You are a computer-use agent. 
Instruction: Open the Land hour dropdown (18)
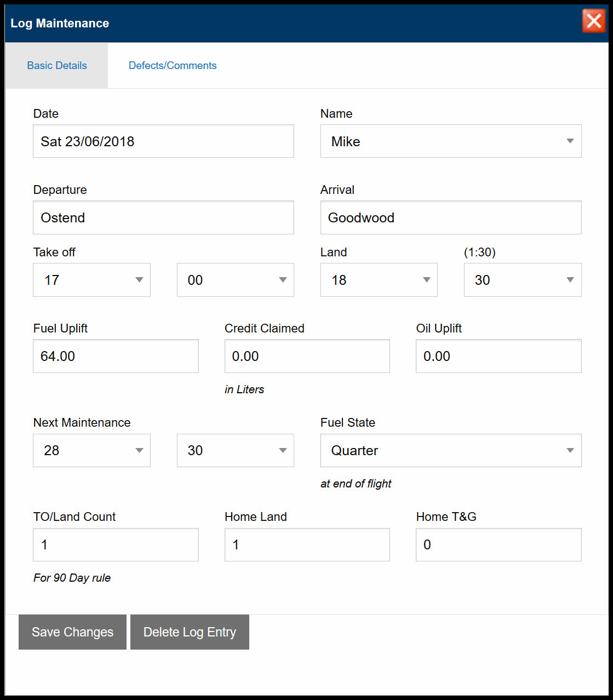[x=379, y=280]
